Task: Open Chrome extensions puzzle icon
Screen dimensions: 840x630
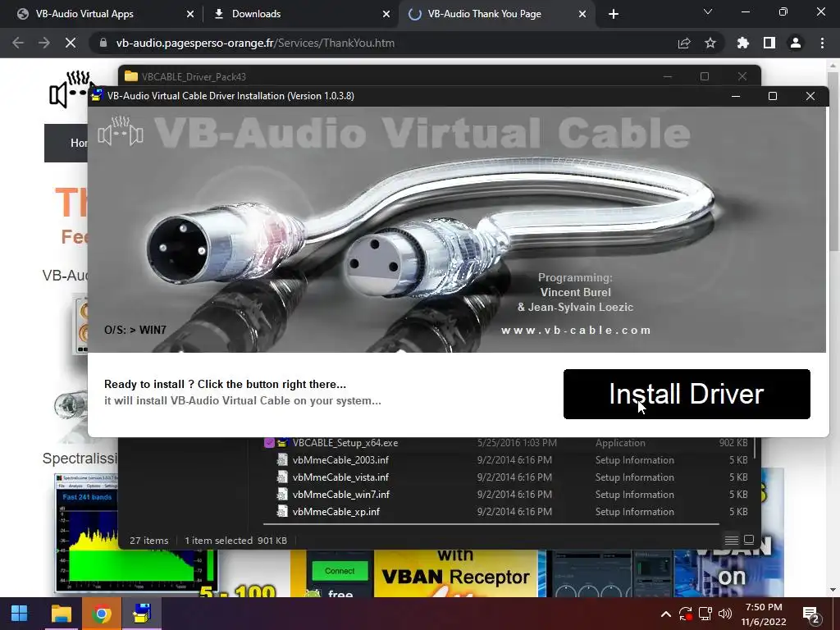Action: pyautogui.click(x=742, y=43)
